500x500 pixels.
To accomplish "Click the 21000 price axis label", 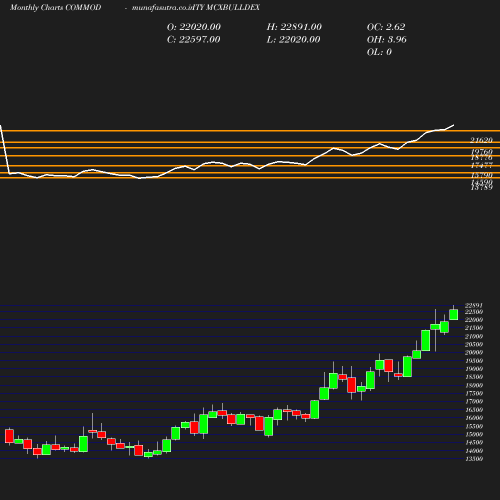I will click(474, 336).
